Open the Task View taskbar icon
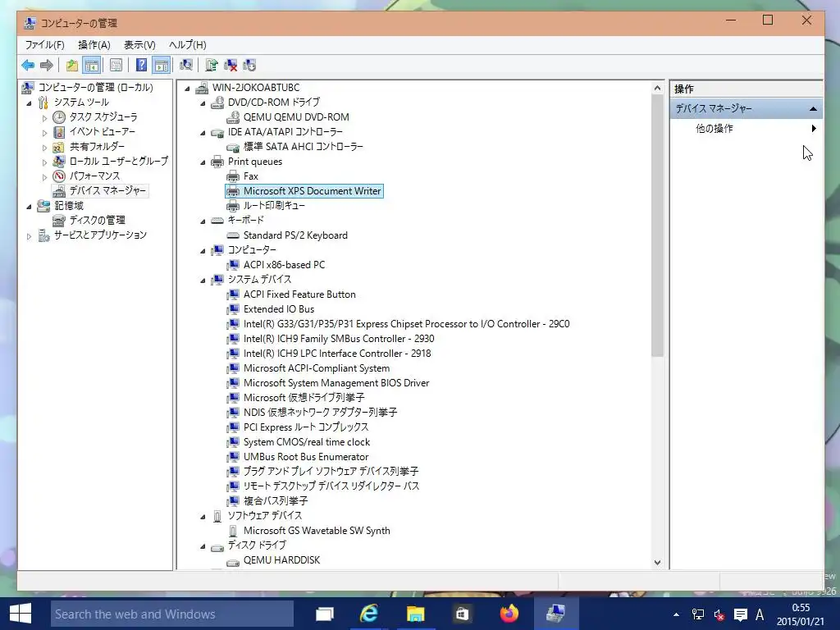 tap(325, 614)
